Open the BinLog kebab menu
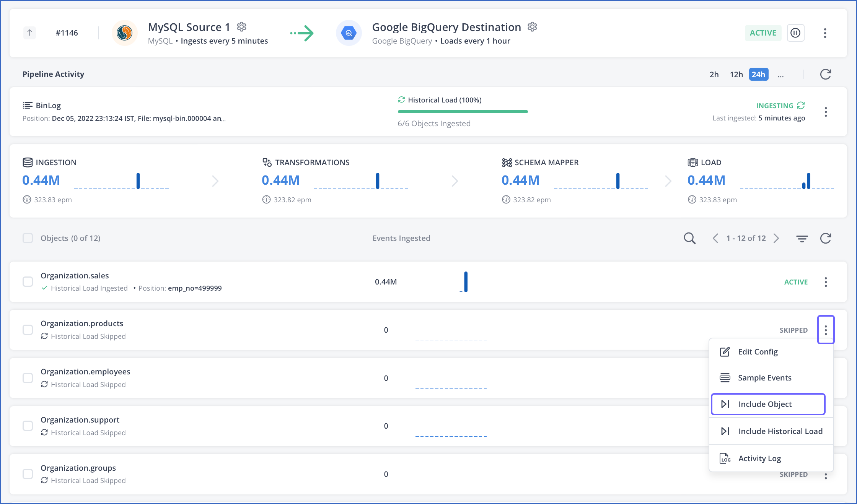The image size is (857, 504). click(x=826, y=112)
